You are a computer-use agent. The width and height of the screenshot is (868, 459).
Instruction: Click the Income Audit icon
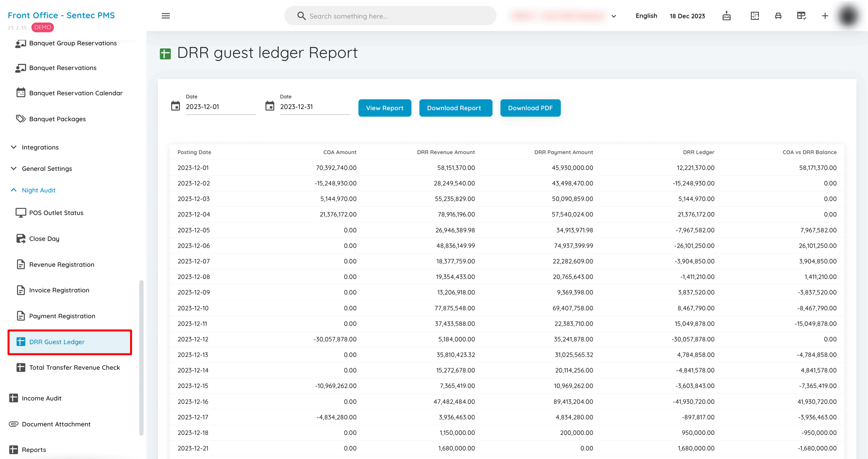(13, 398)
